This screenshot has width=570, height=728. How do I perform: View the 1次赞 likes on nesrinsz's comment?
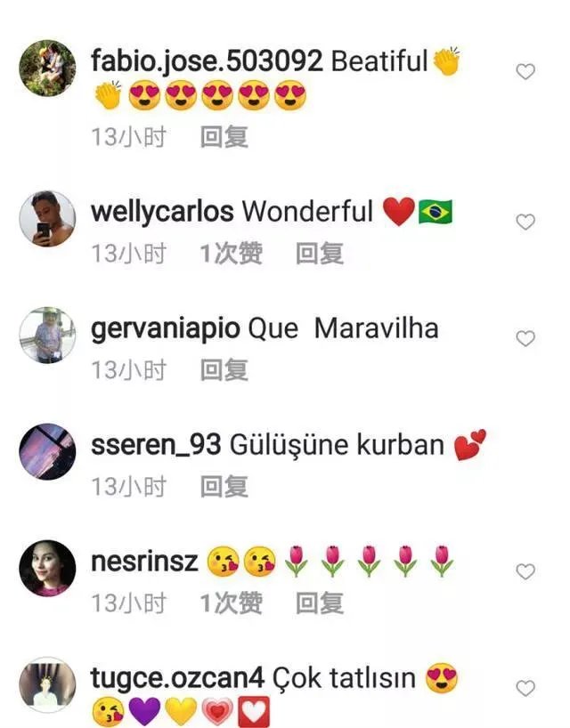coord(231,603)
